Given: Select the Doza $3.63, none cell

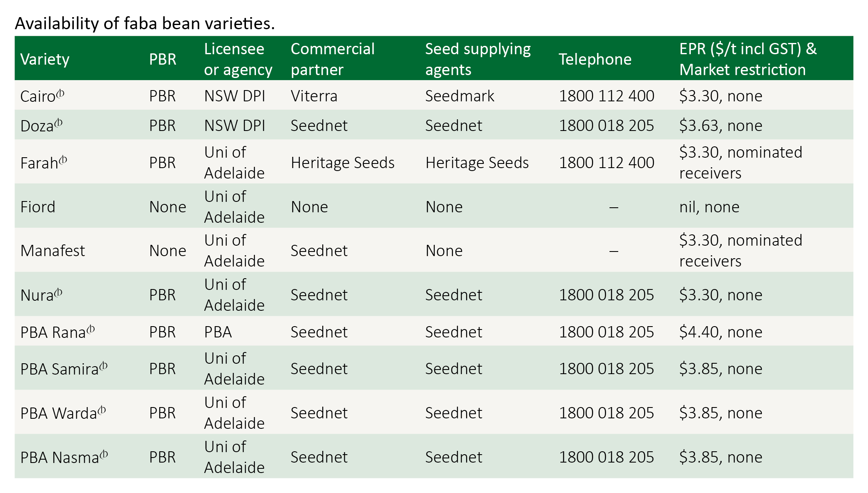Looking at the screenshot, I should pos(721,126).
